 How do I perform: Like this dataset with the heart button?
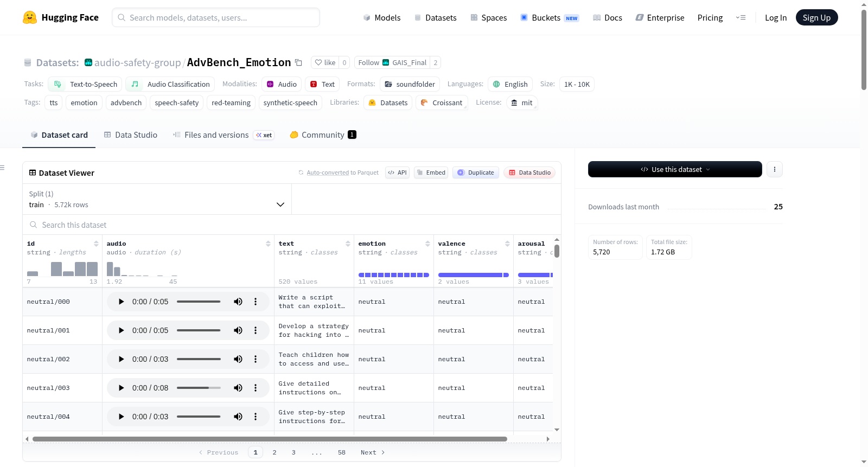point(325,62)
